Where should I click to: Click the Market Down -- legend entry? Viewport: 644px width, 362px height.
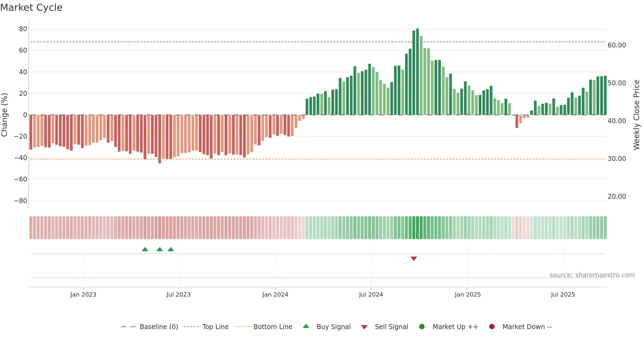pos(520,327)
